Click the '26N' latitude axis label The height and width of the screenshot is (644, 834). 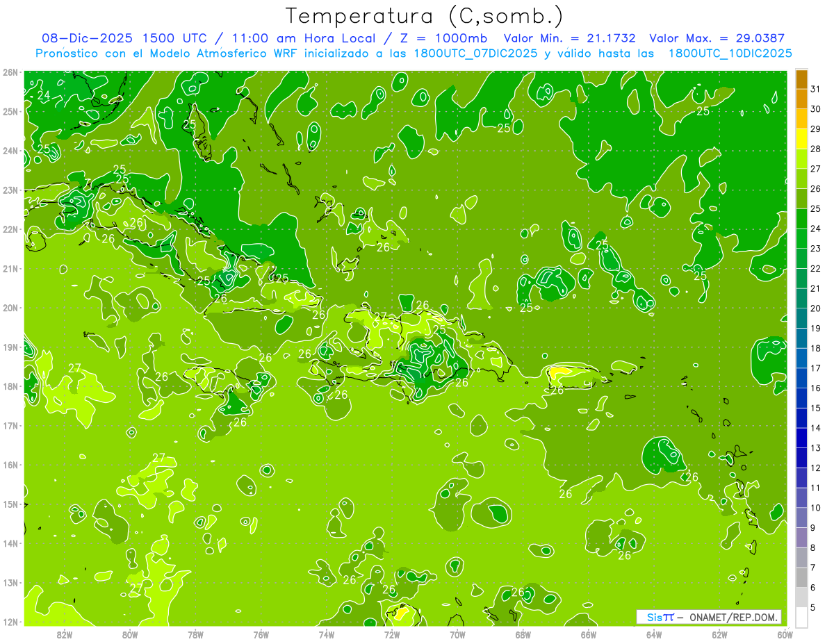tap(10, 72)
